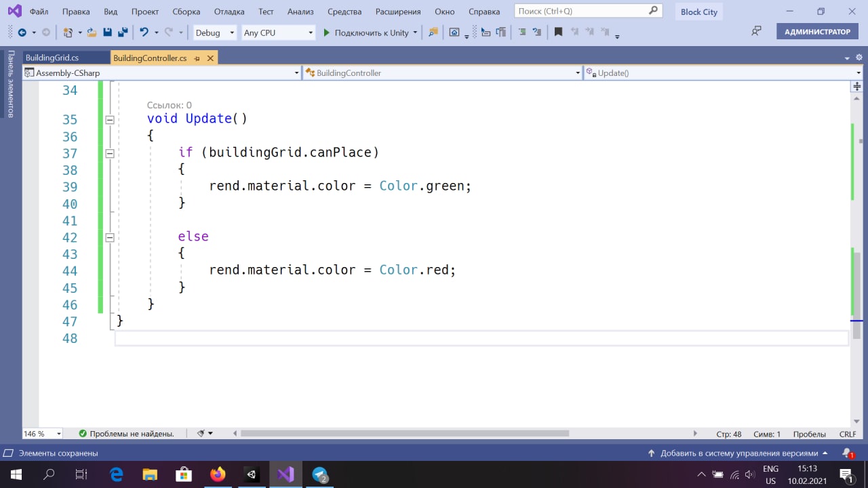The image size is (868, 488).
Task: Click the window layout icon in toolbar
Action: pyautogui.click(x=454, y=33)
